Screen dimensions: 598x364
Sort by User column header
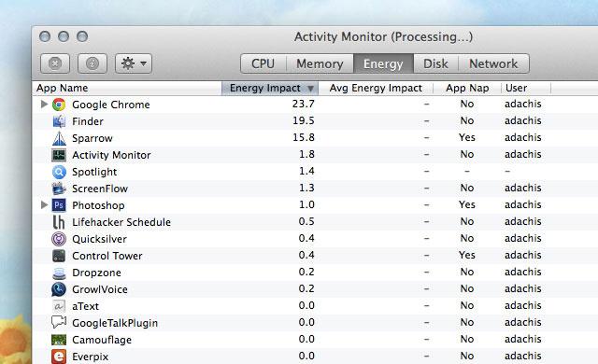526,88
